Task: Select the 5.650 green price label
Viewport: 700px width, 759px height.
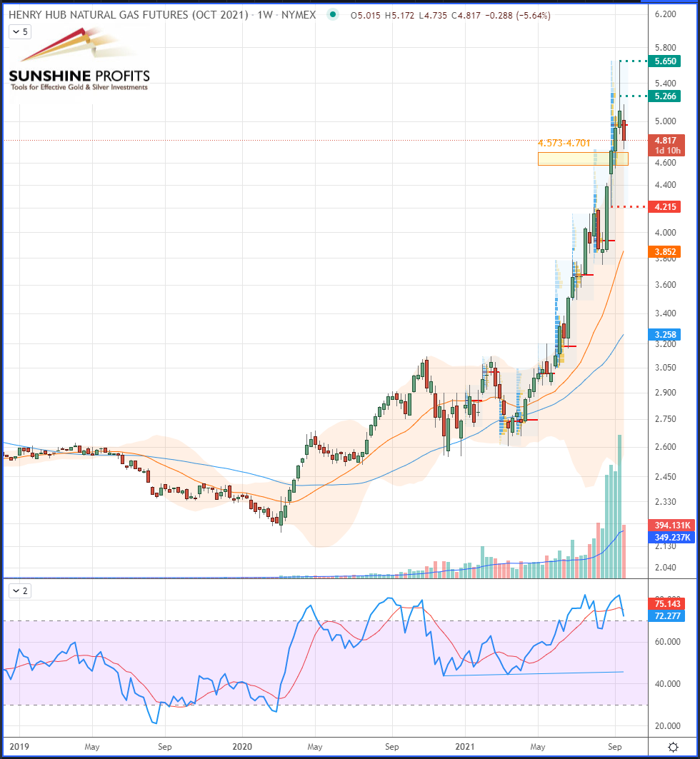Action: (x=665, y=61)
